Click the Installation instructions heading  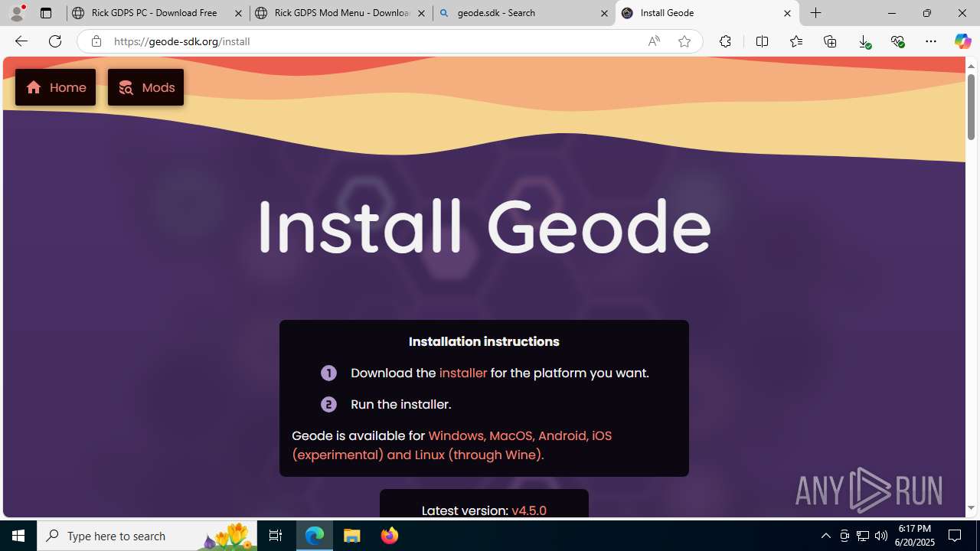(x=484, y=341)
